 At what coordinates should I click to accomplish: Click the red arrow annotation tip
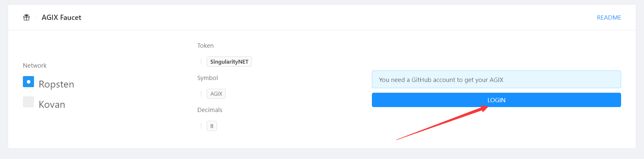(x=486, y=108)
